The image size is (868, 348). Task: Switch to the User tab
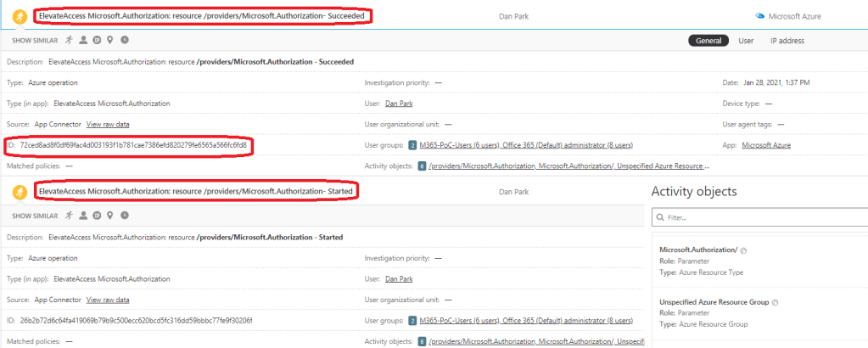746,40
